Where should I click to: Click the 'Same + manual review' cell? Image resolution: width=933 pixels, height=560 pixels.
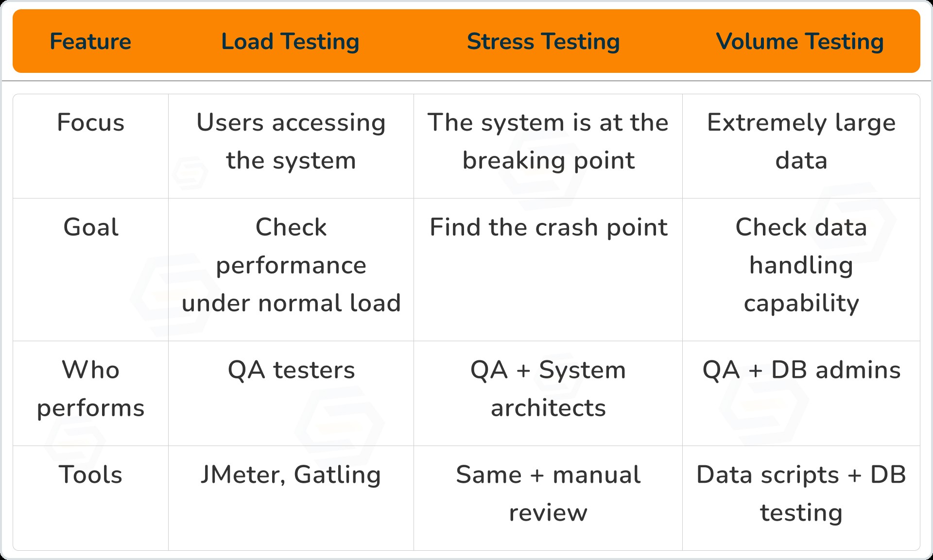[x=548, y=493]
